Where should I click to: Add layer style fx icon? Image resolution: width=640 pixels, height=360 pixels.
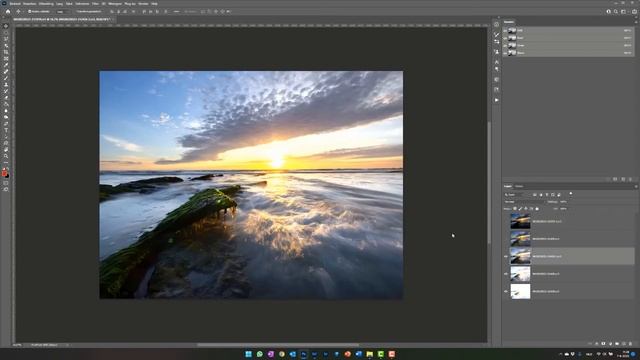point(597,343)
